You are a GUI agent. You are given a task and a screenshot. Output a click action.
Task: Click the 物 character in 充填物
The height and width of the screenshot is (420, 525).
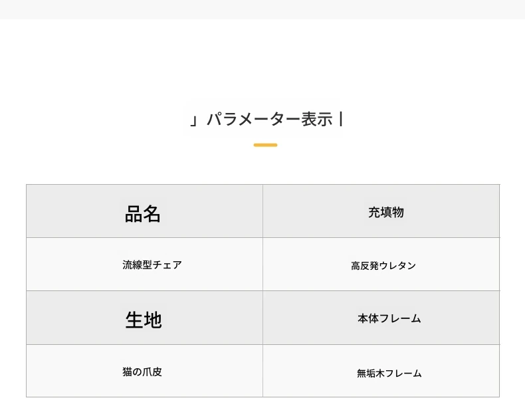398,213
